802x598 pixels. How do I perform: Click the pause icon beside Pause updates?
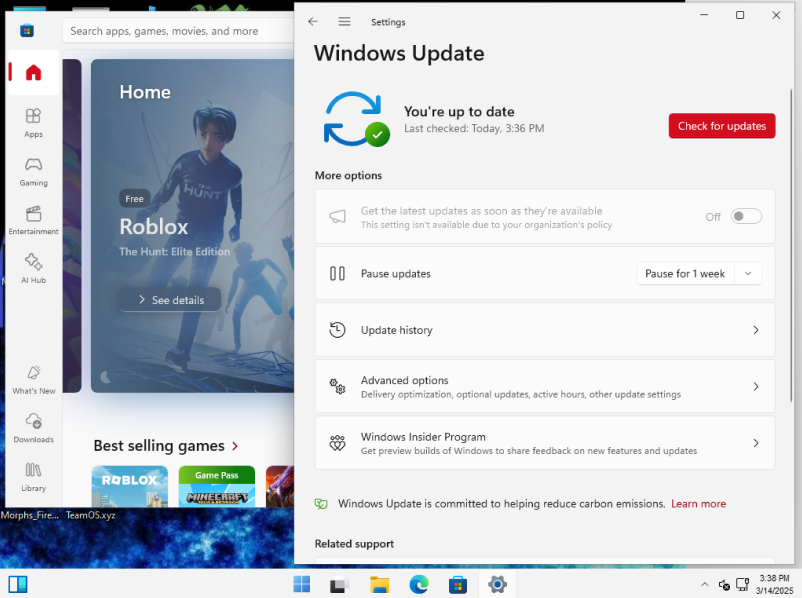click(x=338, y=274)
